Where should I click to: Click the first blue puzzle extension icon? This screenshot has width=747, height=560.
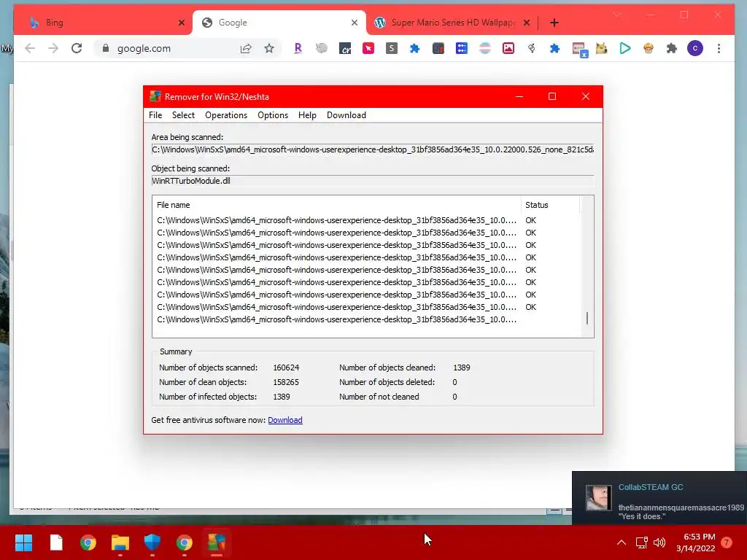pos(415,48)
